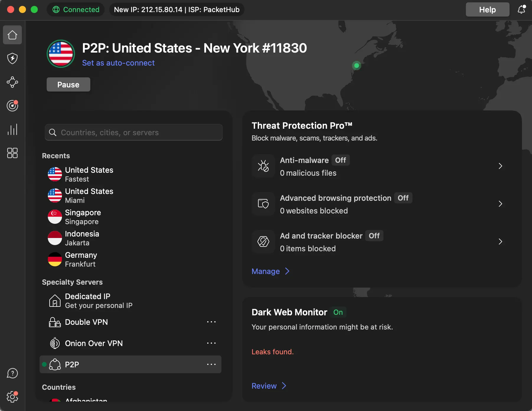Click the Pause button
Viewport: 532px width, 411px height.
pos(68,84)
